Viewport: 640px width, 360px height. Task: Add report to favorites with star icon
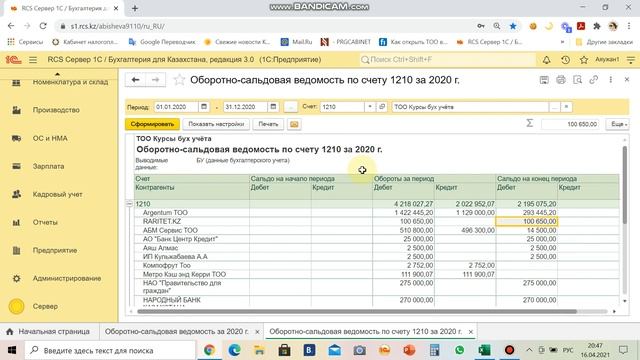(179, 80)
